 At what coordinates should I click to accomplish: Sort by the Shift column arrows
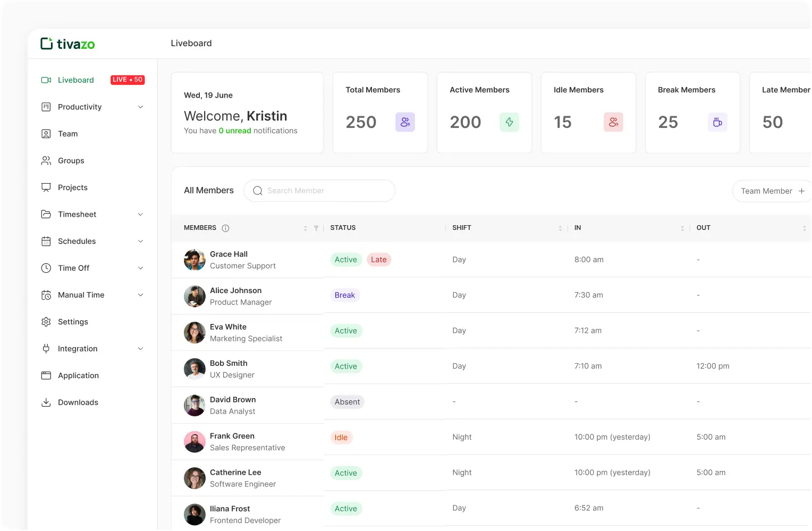point(560,228)
